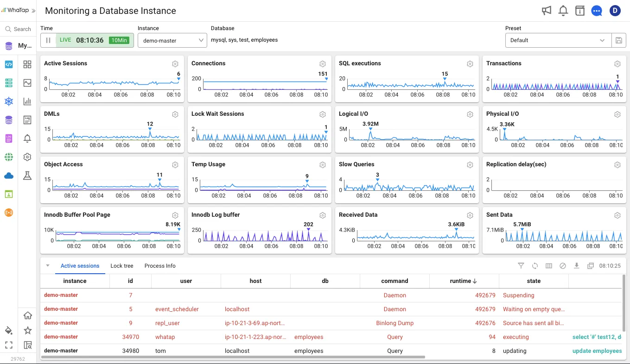The image size is (630, 364).
Task: Click the Search field in the sidebar
Action: (19, 29)
